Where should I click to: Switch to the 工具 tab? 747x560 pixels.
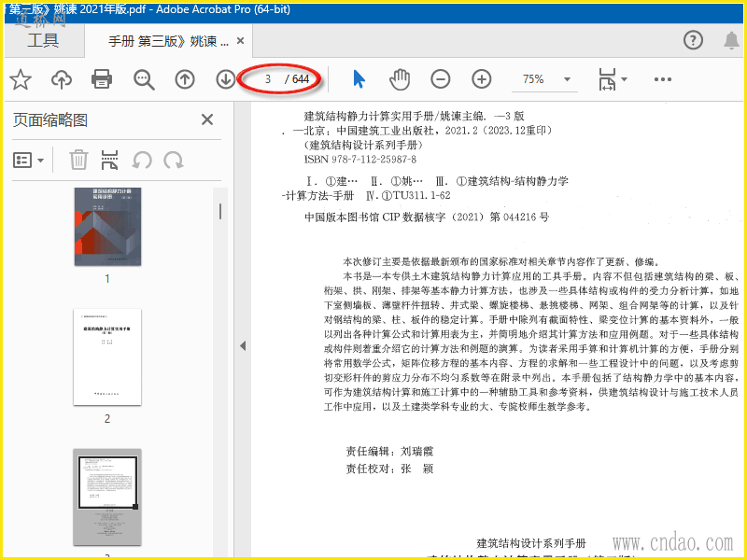tap(43, 40)
